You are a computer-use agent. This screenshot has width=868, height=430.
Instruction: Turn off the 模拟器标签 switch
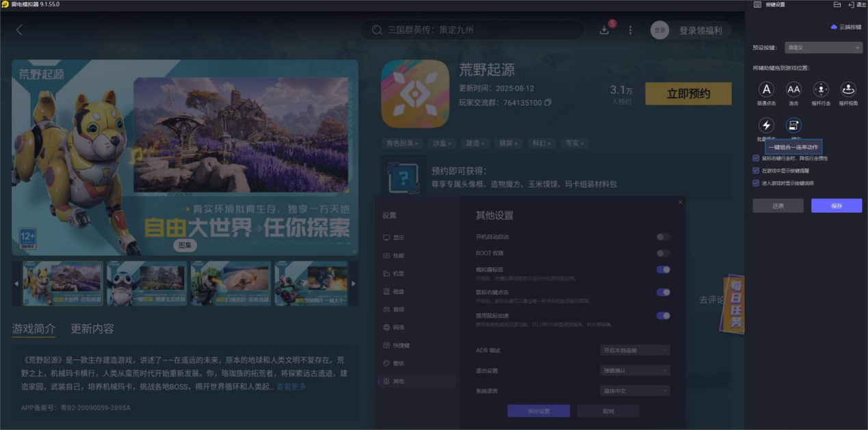(x=662, y=271)
